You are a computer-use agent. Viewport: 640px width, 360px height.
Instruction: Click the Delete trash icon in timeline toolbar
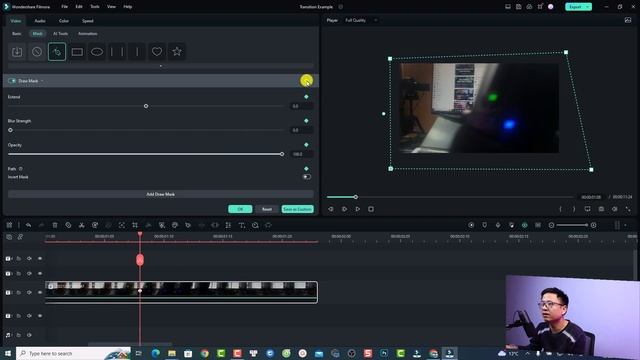(x=55, y=225)
